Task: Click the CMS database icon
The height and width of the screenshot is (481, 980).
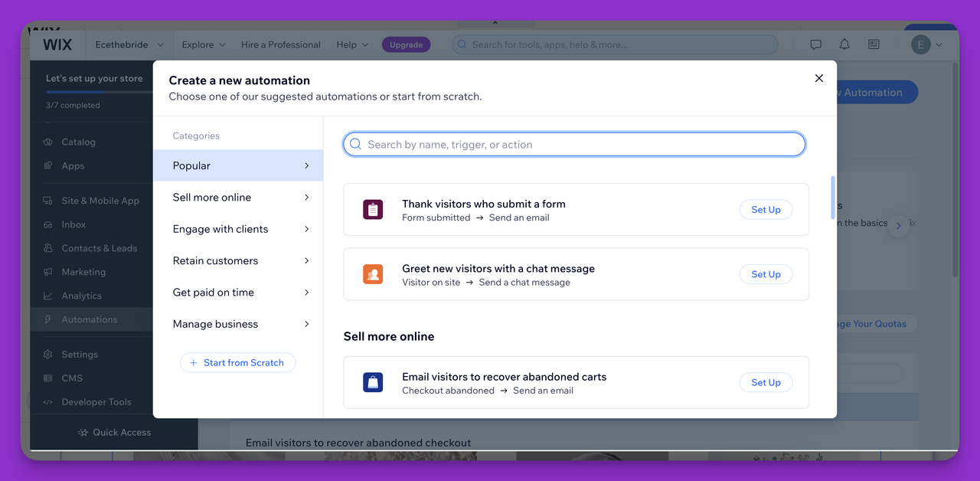Action: pos(47,378)
